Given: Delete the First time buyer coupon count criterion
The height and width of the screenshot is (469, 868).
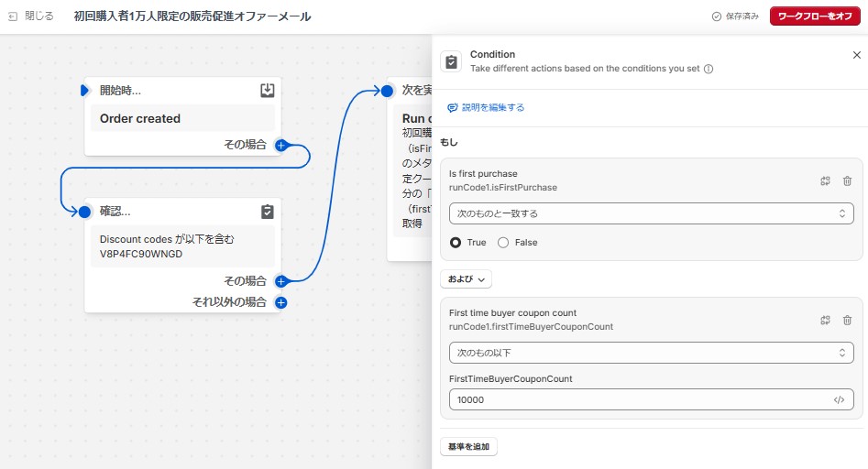Looking at the screenshot, I should click(x=847, y=320).
